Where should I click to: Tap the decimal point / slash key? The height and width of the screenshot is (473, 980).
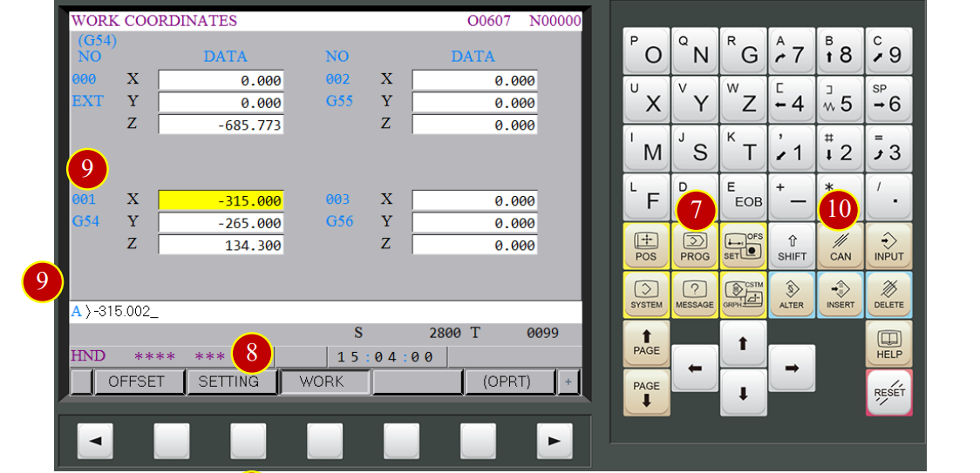tap(888, 198)
